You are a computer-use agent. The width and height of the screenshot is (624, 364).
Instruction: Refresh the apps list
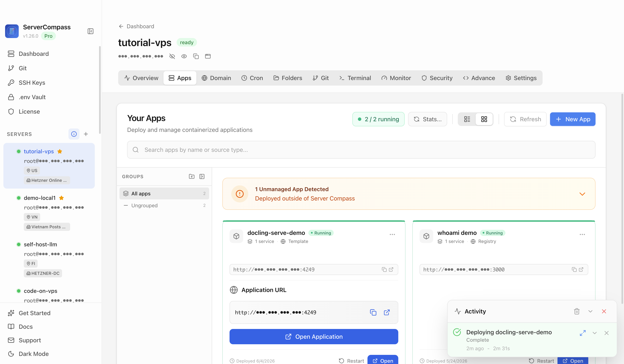pos(525,119)
